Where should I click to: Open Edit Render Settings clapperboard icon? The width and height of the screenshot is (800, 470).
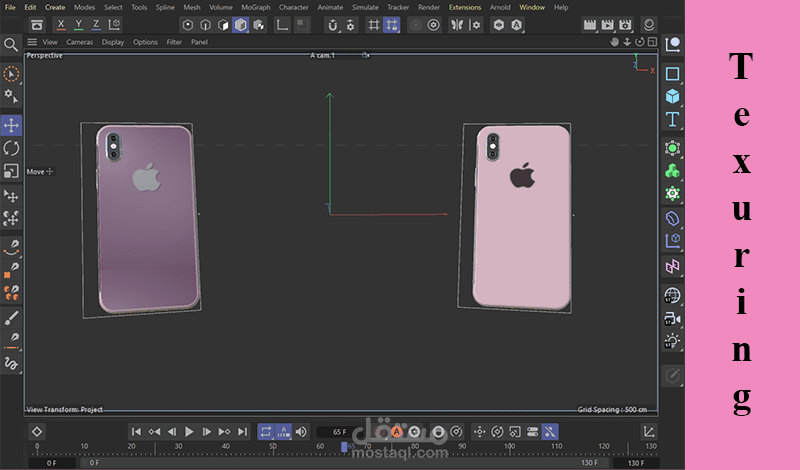[x=625, y=24]
